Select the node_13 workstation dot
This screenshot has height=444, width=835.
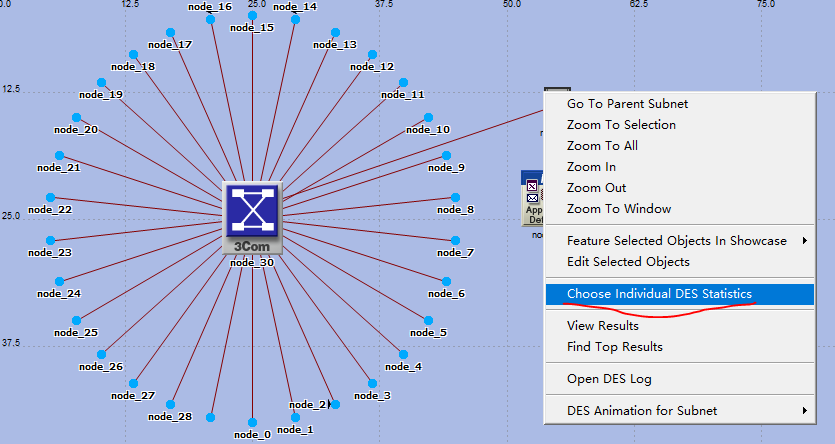(x=335, y=33)
